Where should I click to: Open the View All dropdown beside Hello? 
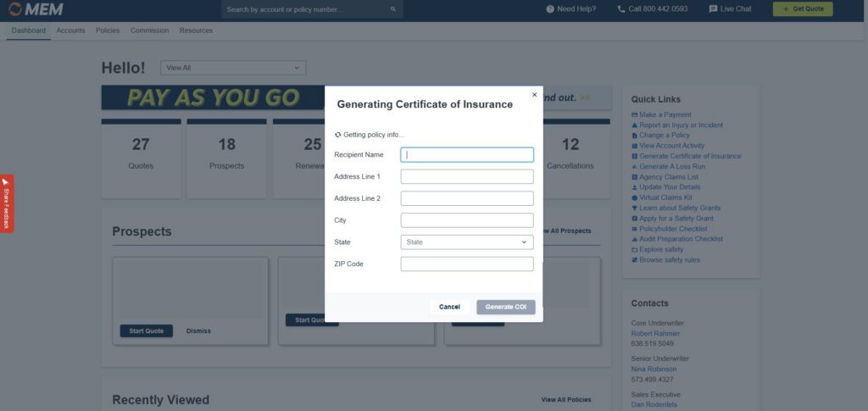coord(233,68)
